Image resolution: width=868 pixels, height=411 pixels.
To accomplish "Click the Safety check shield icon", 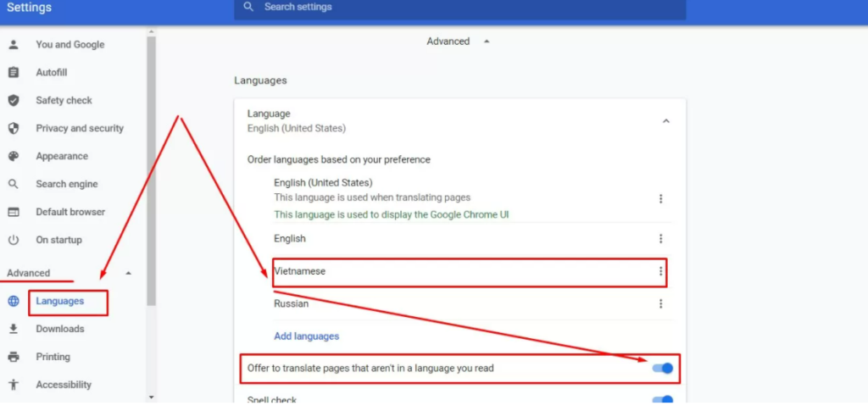I will [14, 101].
